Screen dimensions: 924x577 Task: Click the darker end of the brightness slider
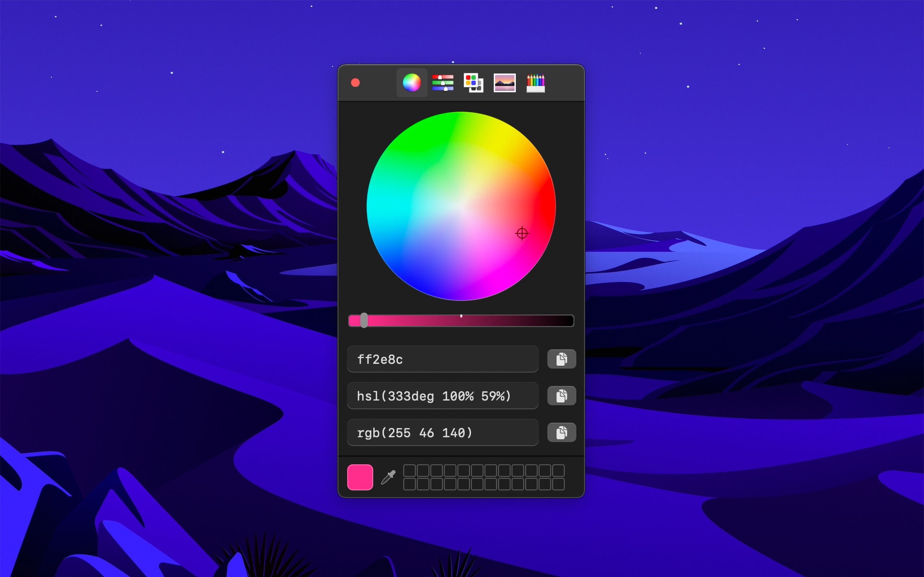[554, 321]
